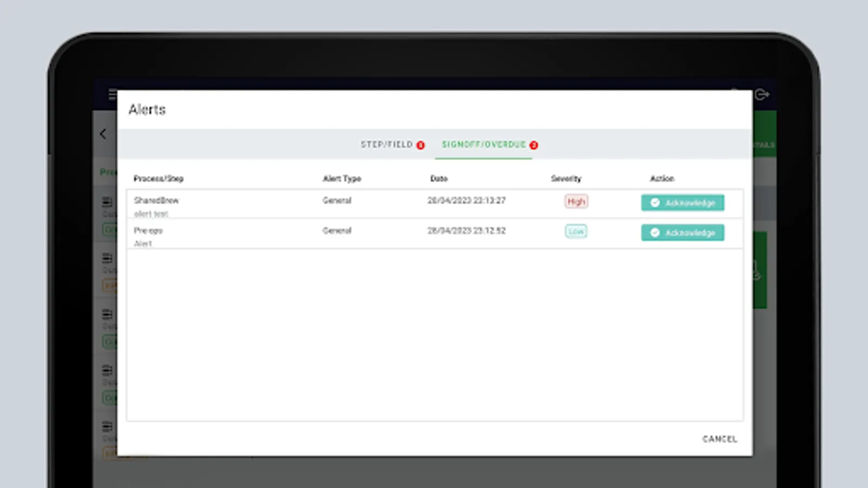Image resolution: width=868 pixels, height=488 pixels.
Task: Click the red badge on SIGNOFF/OVERDUE tab
Action: [534, 145]
